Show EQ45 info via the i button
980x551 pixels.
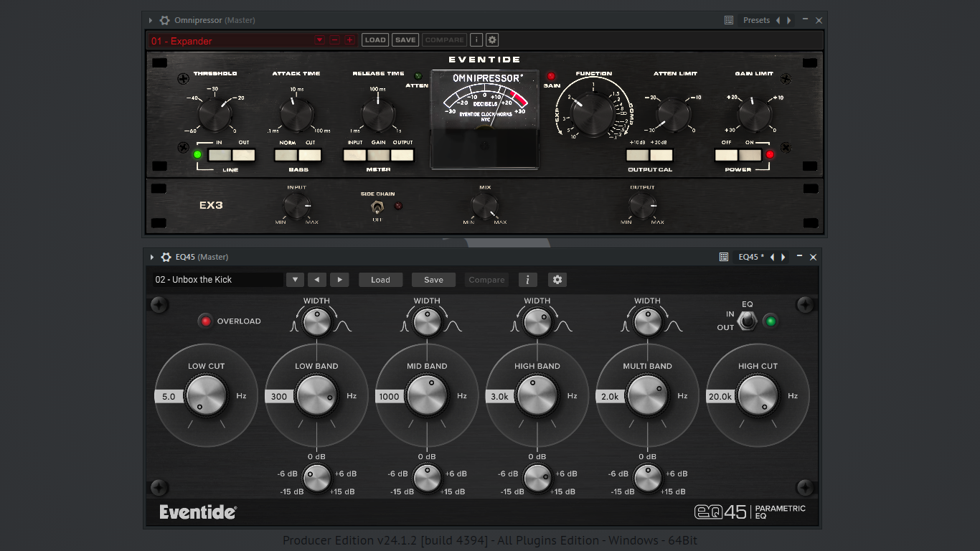click(527, 280)
